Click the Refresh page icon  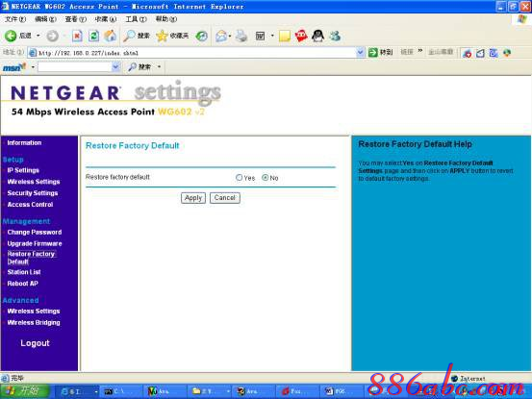tap(93, 36)
